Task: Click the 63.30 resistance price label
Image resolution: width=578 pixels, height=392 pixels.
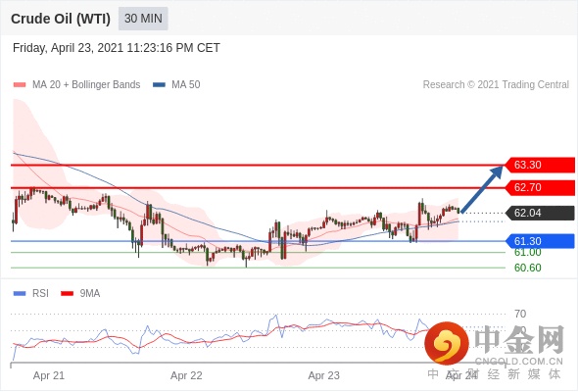Action: 539,165
